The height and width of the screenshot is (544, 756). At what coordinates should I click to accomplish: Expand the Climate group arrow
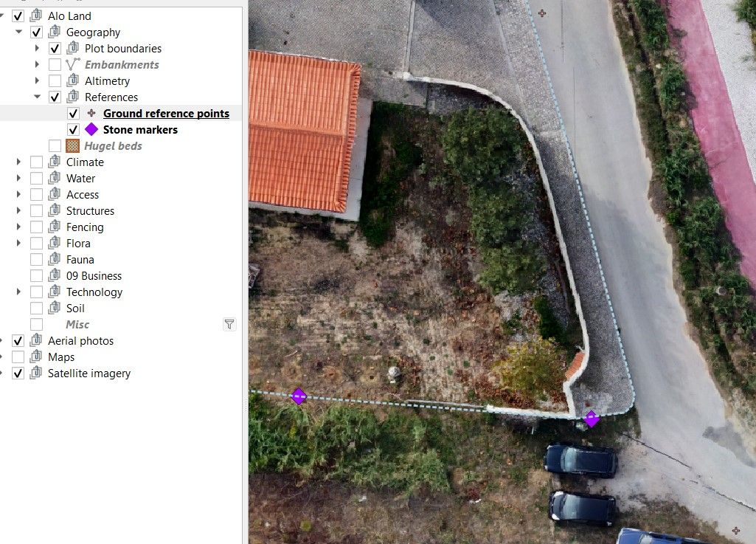[x=18, y=162]
